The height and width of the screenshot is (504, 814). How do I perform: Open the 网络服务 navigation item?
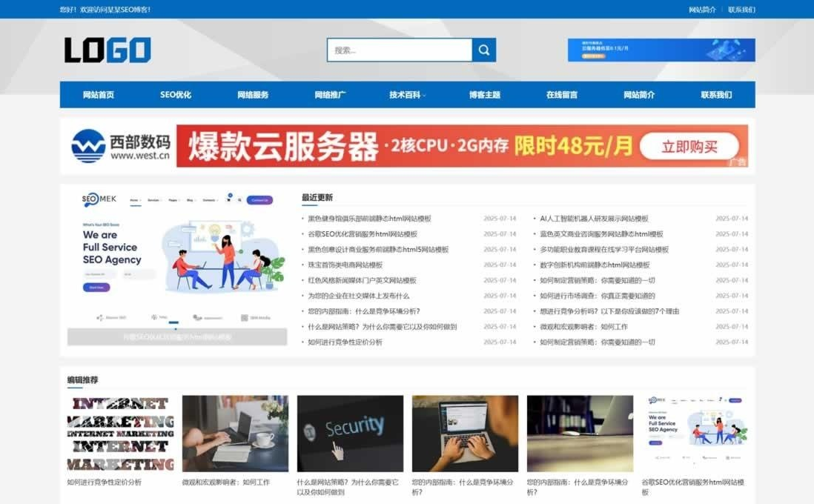253,94
